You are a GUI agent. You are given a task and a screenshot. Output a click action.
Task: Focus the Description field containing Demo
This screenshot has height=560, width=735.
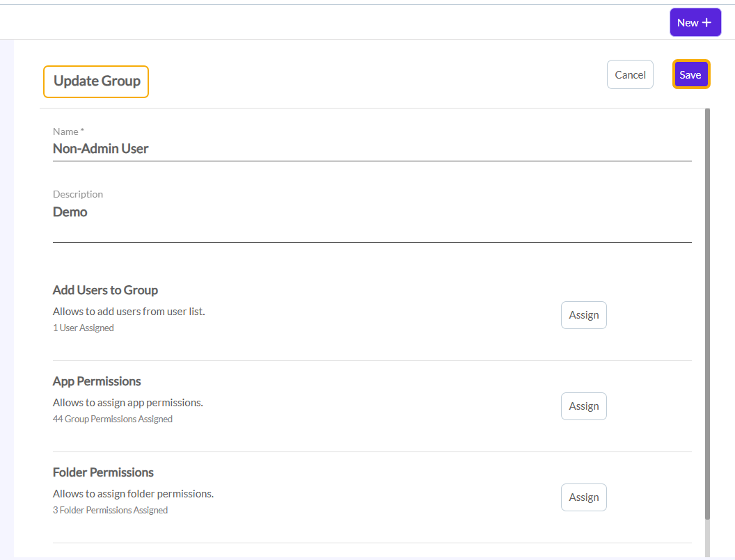point(372,213)
